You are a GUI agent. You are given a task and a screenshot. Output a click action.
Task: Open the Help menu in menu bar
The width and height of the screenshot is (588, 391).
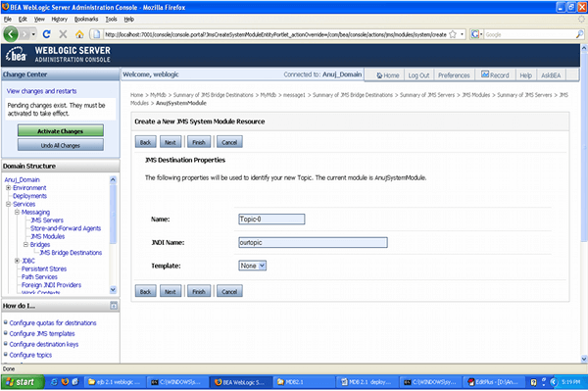click(x=129, y=20)
